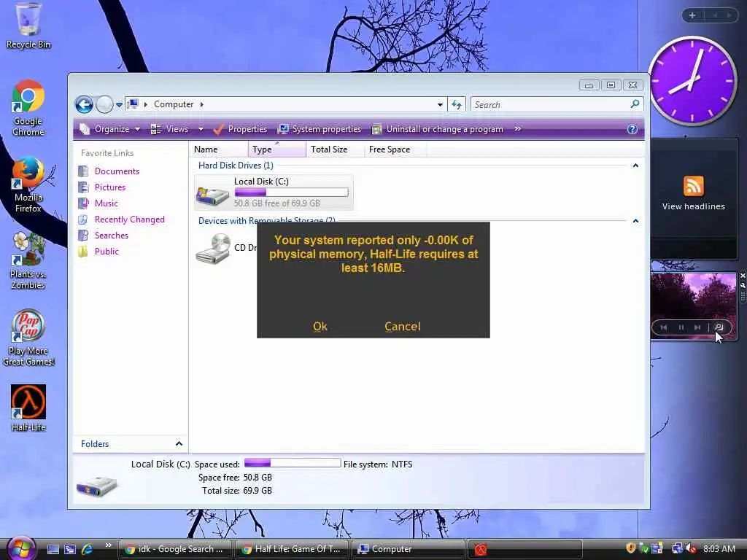747x560 pixels.
Task: Select the Plants vs. Zombies shortcut
Action: [x=28, y=261]
